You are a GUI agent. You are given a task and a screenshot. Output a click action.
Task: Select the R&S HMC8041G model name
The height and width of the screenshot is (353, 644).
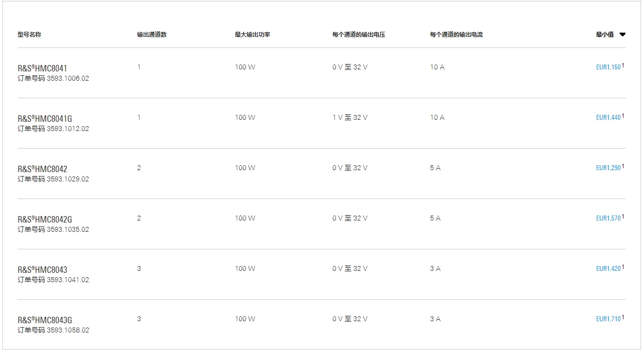(x=45, y=119)
